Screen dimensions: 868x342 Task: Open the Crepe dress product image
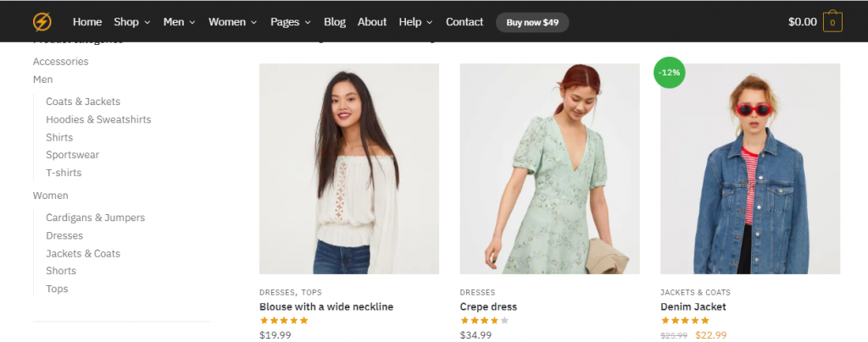(x=550, y=168)
